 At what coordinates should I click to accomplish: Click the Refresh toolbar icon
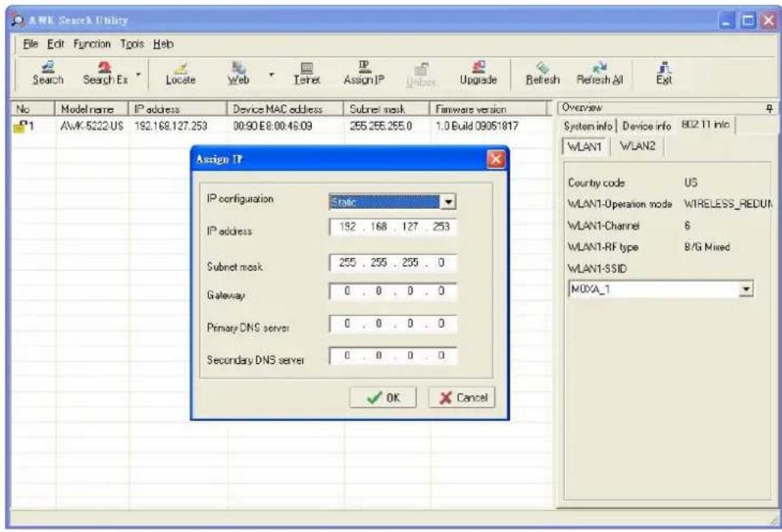[542, 73]
